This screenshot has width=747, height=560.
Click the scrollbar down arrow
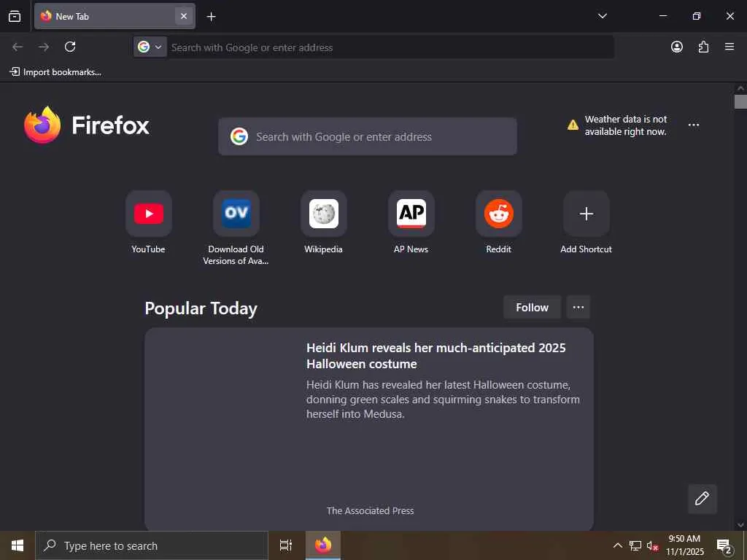point(740,525)
